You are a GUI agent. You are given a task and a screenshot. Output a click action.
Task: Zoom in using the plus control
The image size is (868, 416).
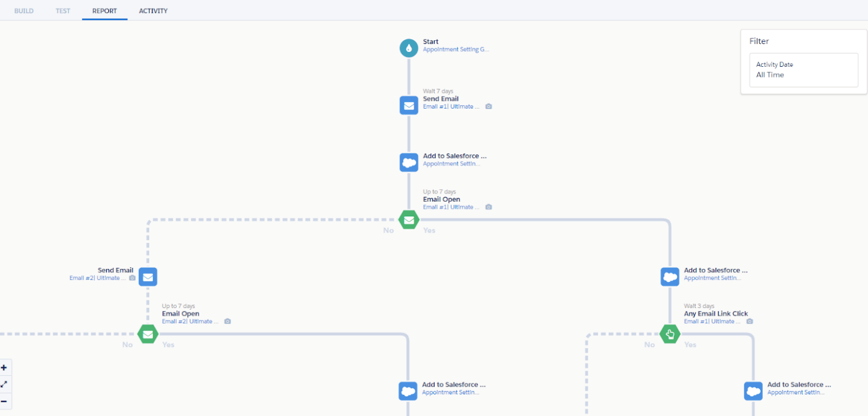pos(5,367)
